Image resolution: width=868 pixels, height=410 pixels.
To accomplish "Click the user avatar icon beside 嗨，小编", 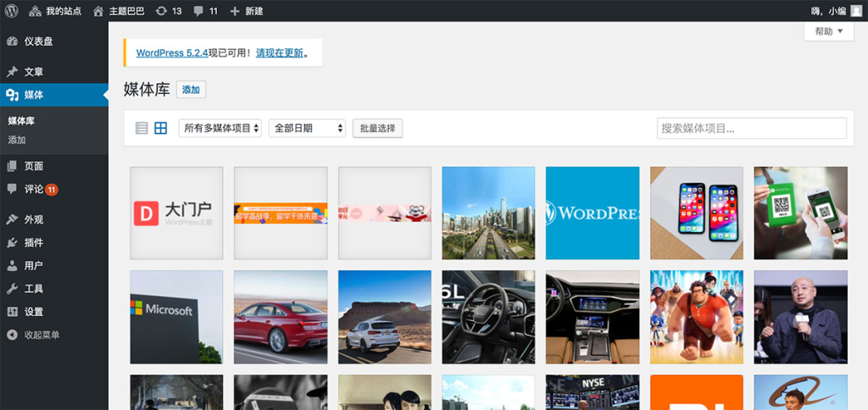I will [x=856, y=10].
